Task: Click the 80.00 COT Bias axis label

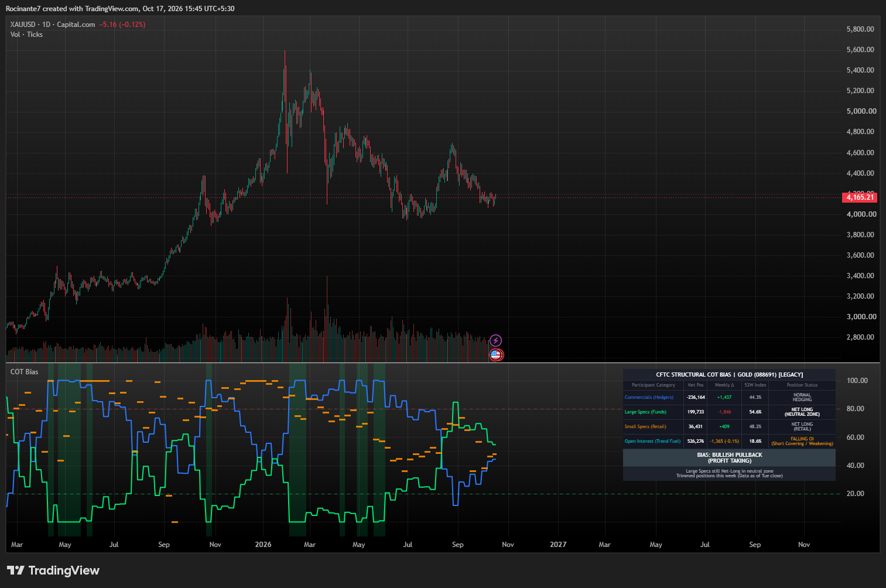Action: tap(856, 409)
